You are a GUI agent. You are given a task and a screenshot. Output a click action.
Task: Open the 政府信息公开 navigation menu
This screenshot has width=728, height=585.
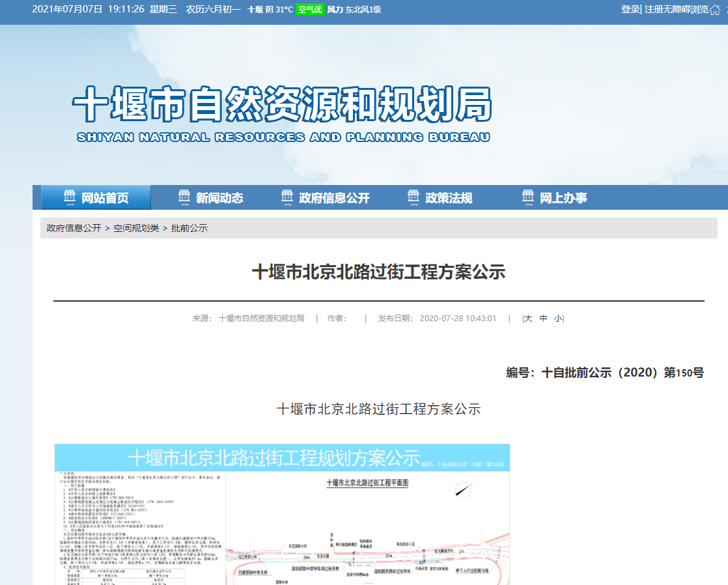pos(334,198)
